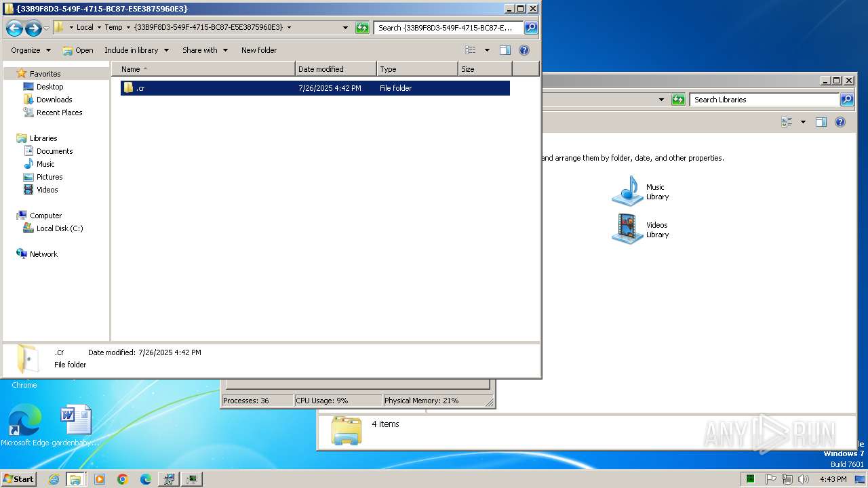The width and height of the screenshot is (868, 488).
Task: Go back using the Back arrow button
Action: coord(14,28)
